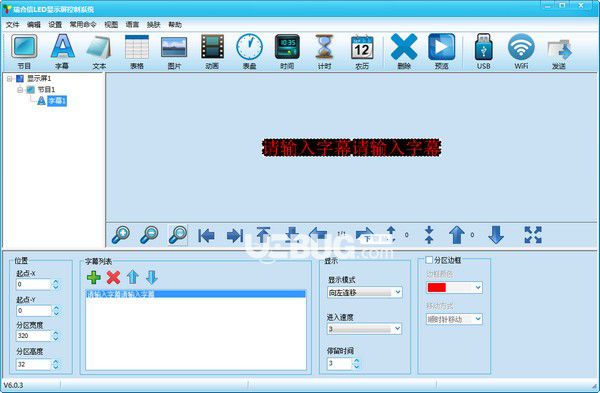Screen dimensions: 600x393
Task: Align the area to the top edge
Action: tap(263, 235)
